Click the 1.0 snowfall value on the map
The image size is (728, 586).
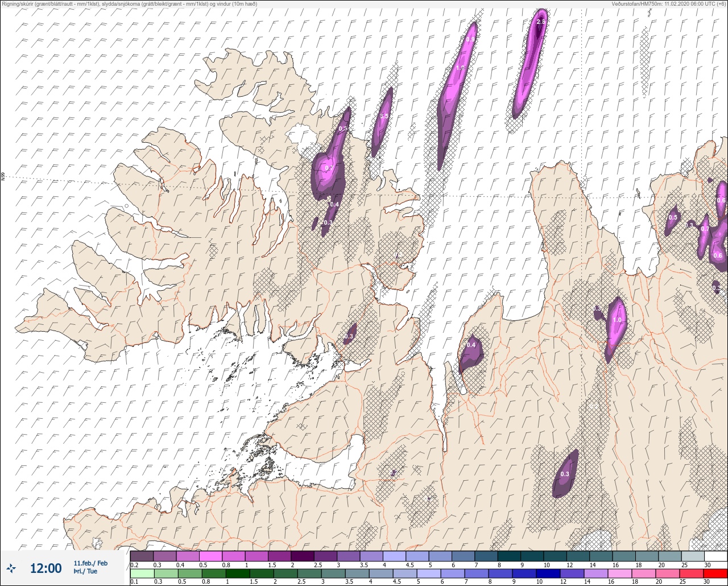click(618, 320)
